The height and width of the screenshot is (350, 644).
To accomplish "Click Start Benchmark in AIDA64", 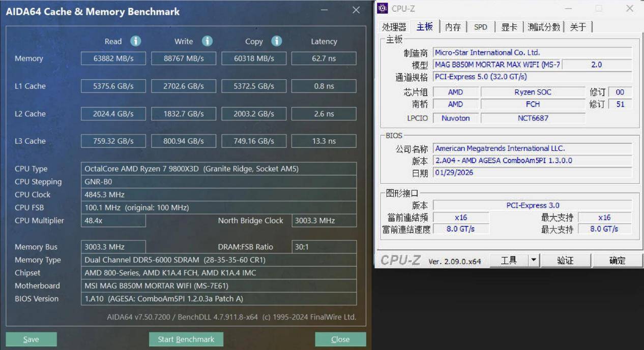I will coord(186,339).
